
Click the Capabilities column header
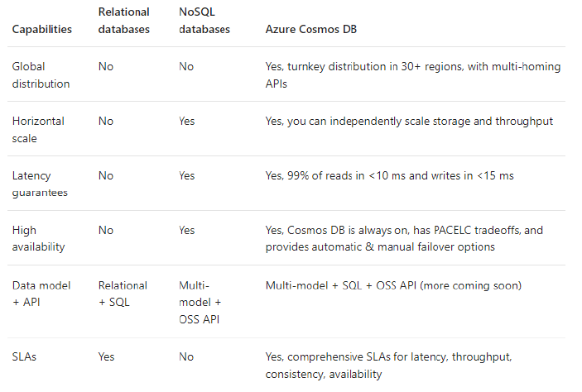point(41,29)
